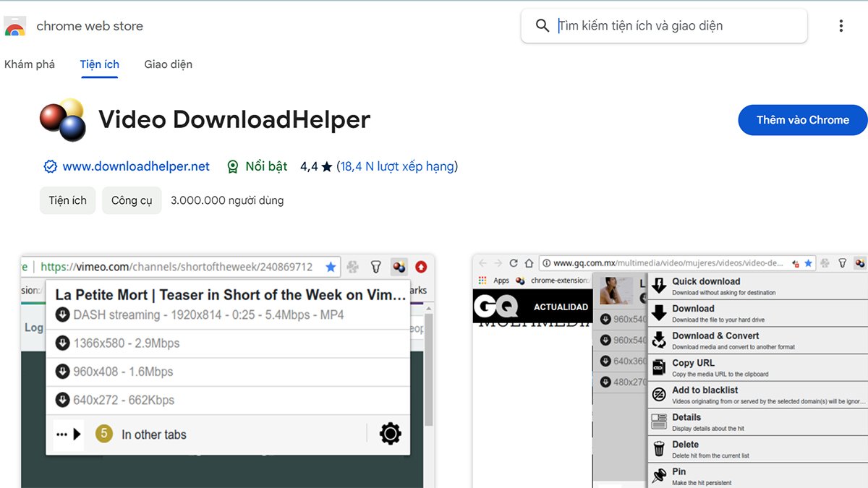Click the Delete trash icon
This screenshot has height=488, width=868.
660,448
